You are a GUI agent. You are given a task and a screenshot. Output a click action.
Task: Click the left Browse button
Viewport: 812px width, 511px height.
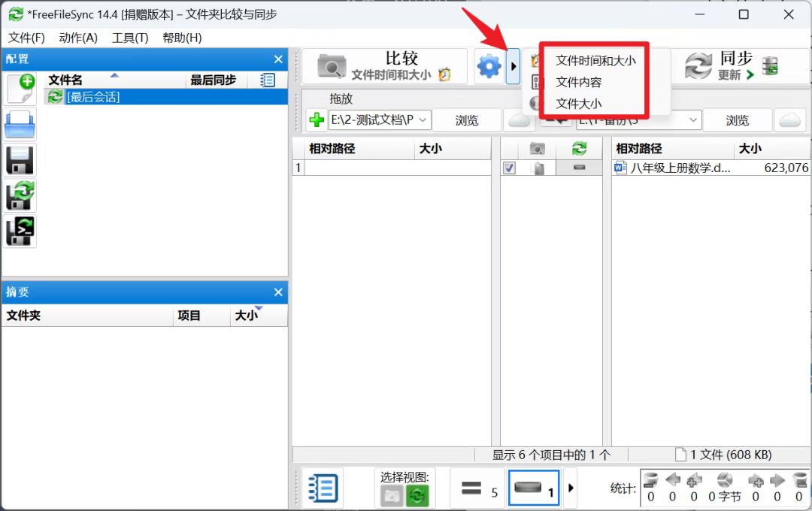[467, 120]
